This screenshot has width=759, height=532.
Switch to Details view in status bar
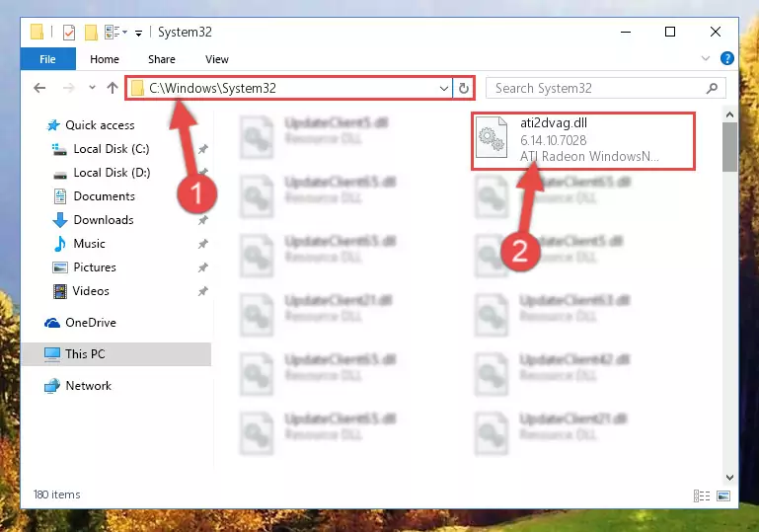(702, 495)
